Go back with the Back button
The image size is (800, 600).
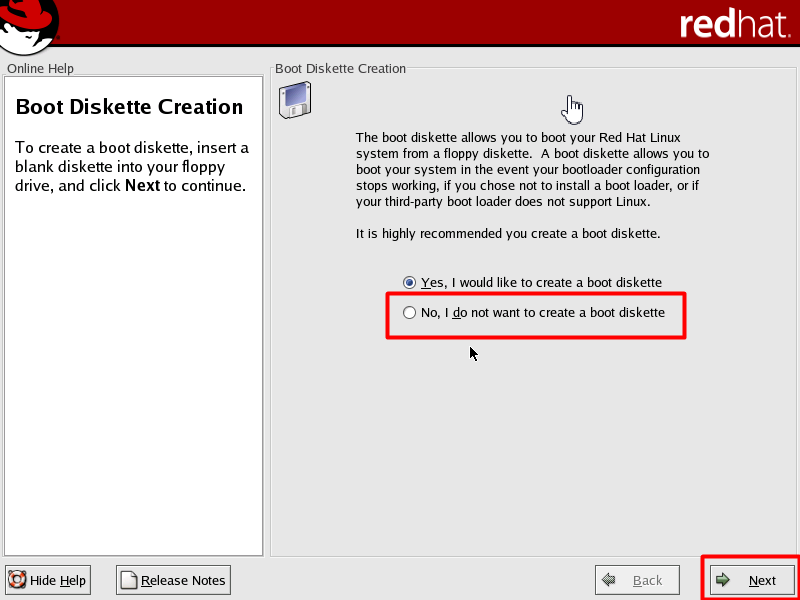coord(637,580)
